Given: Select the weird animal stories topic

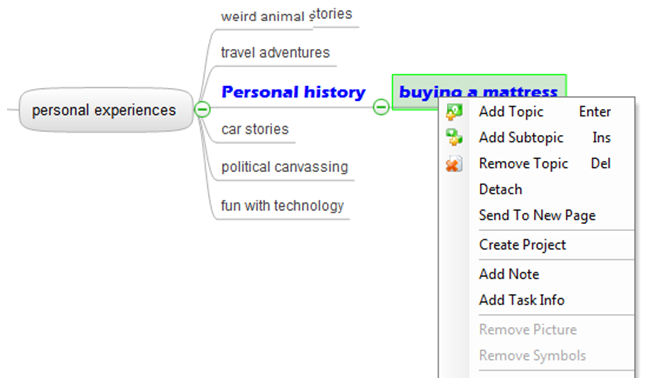Looking at the screenshot, I should point(287,16).
